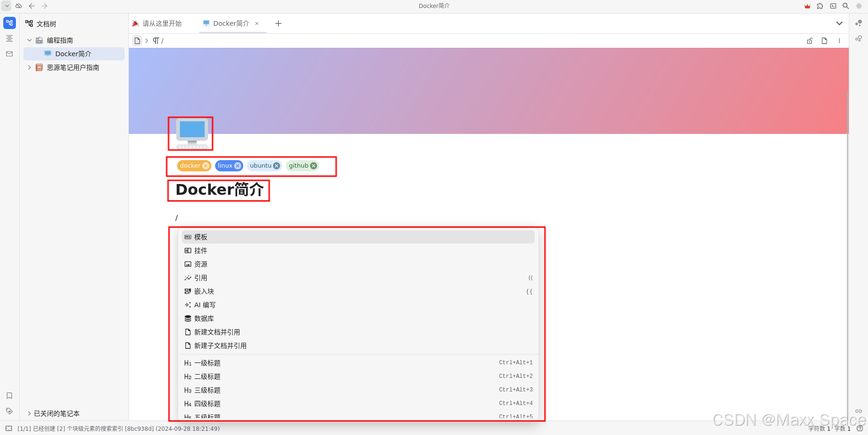868x435 pixels.
Task: Close the Docker简介 tab
Action: (257, 23)
